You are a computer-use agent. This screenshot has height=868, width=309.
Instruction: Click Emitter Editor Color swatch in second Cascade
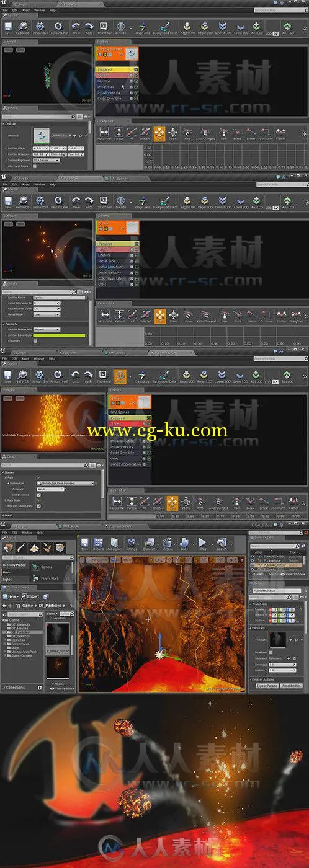(60, 335)
